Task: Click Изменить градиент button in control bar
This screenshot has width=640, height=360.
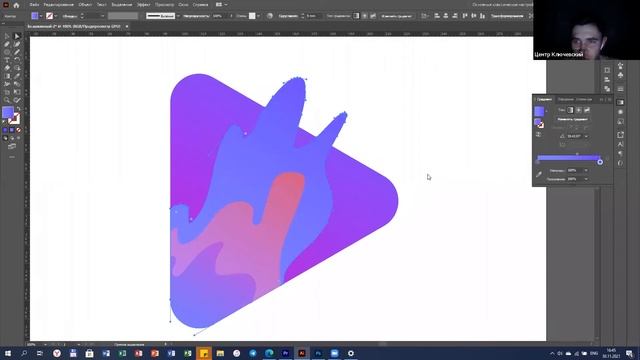Action: (396, 16)
